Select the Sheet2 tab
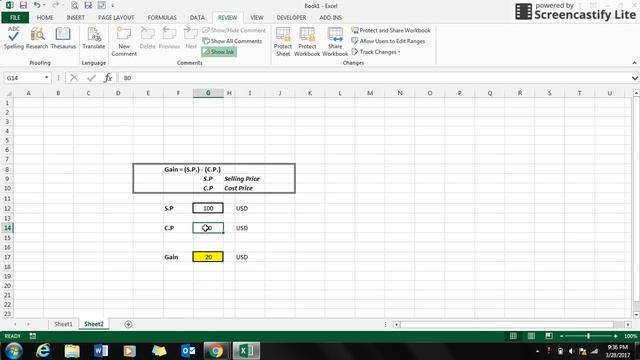 pos(93,324)
